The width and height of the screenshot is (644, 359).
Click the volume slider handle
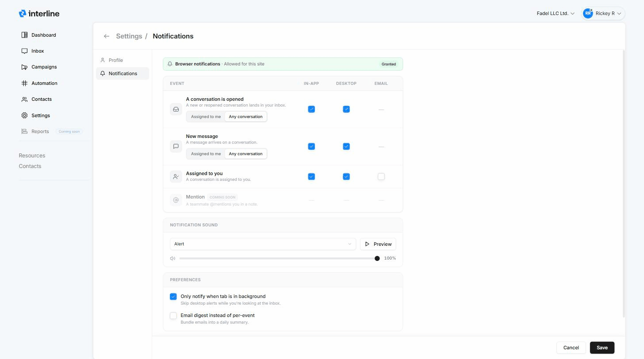[377, 259]
